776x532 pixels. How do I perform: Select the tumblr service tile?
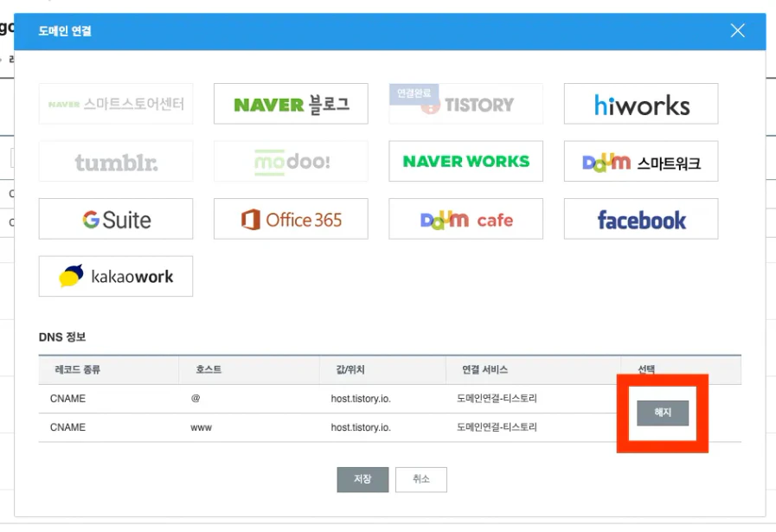pos(116,162)
